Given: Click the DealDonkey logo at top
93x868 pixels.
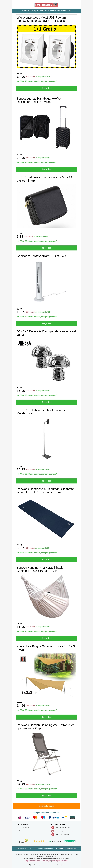Looking at the screenshot, I should [46, 5].
